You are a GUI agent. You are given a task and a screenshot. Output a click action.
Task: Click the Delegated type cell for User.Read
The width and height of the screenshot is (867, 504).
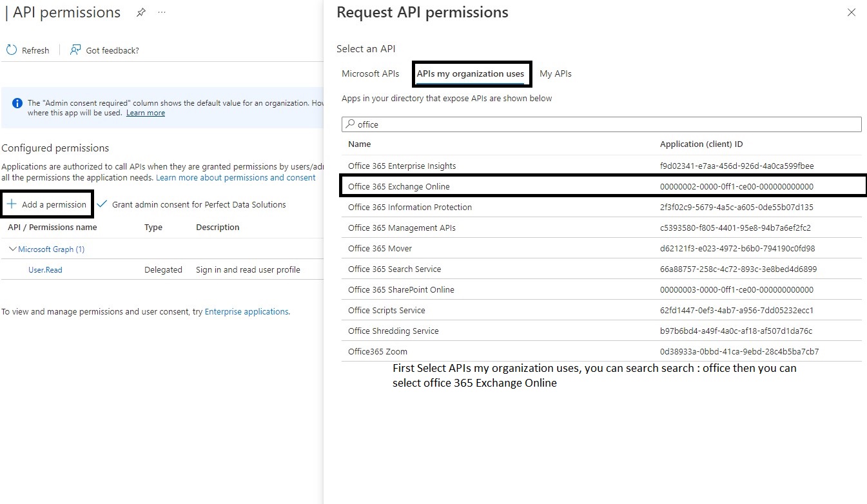pyautogui.click(x=163, y=270)
